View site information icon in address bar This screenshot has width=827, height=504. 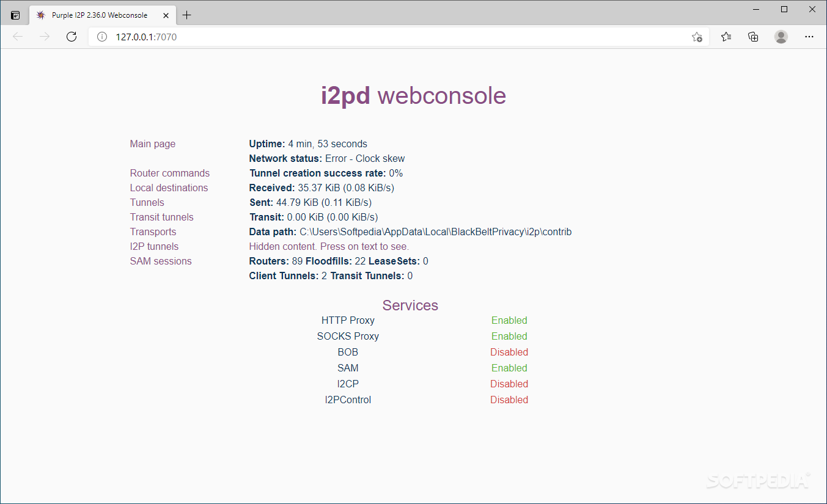tap(102, 37)
